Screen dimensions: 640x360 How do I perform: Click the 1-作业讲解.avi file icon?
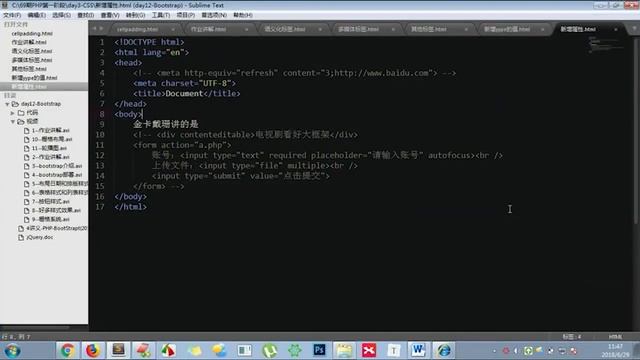coord(27,131)
